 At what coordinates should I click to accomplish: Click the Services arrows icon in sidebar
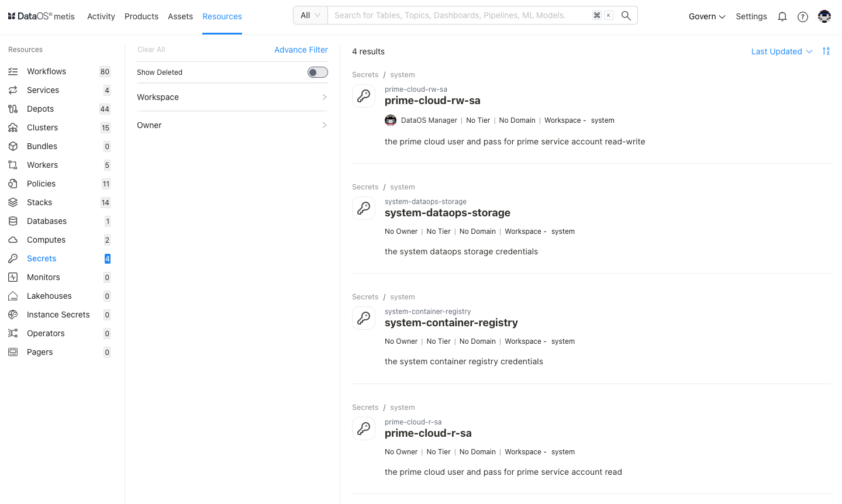pos(13,90)
